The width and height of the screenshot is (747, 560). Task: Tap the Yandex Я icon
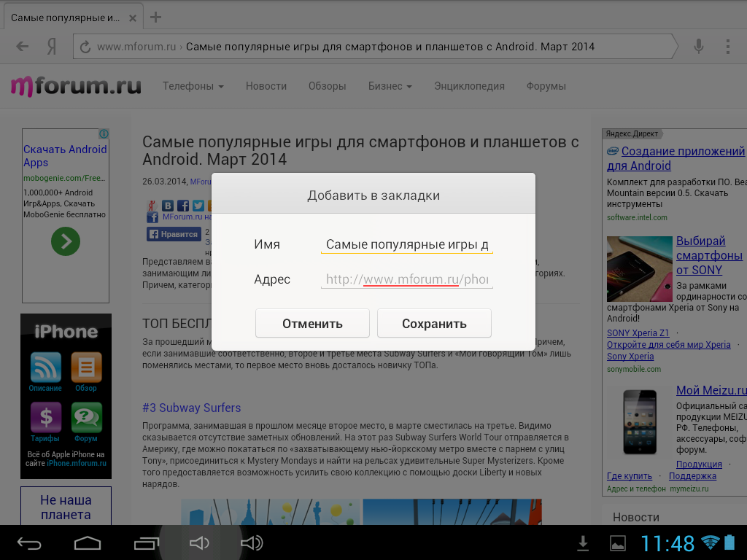point(52,47)
